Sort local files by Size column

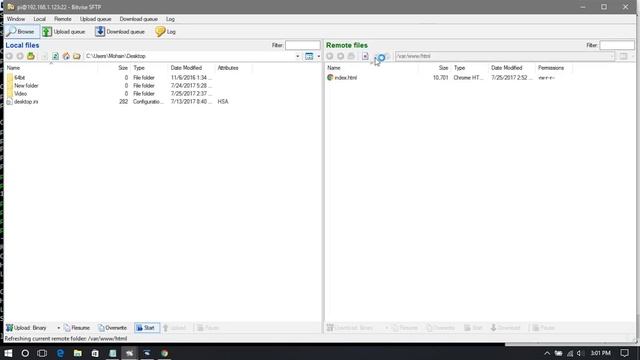click(x=114, y=68)
